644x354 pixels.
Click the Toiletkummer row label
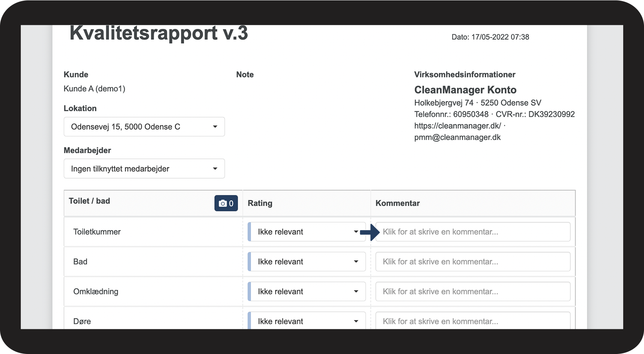[97, 232]
